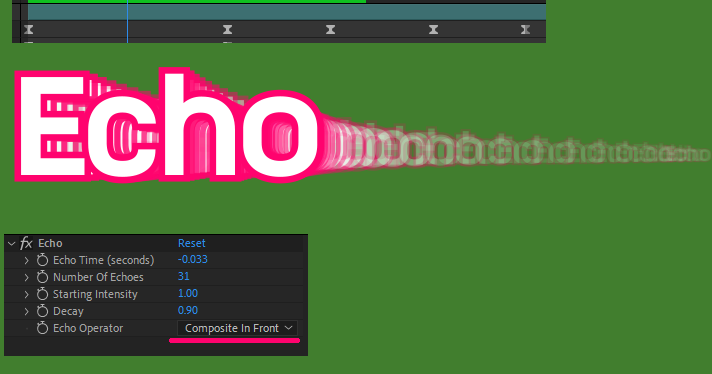Select the third hourglass keyframe on timeline

pos(331,30)
